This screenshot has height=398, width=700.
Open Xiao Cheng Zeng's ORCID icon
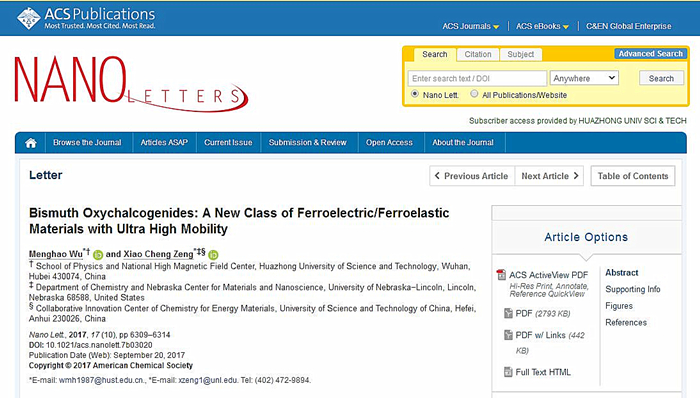click(x=213, y=255)
